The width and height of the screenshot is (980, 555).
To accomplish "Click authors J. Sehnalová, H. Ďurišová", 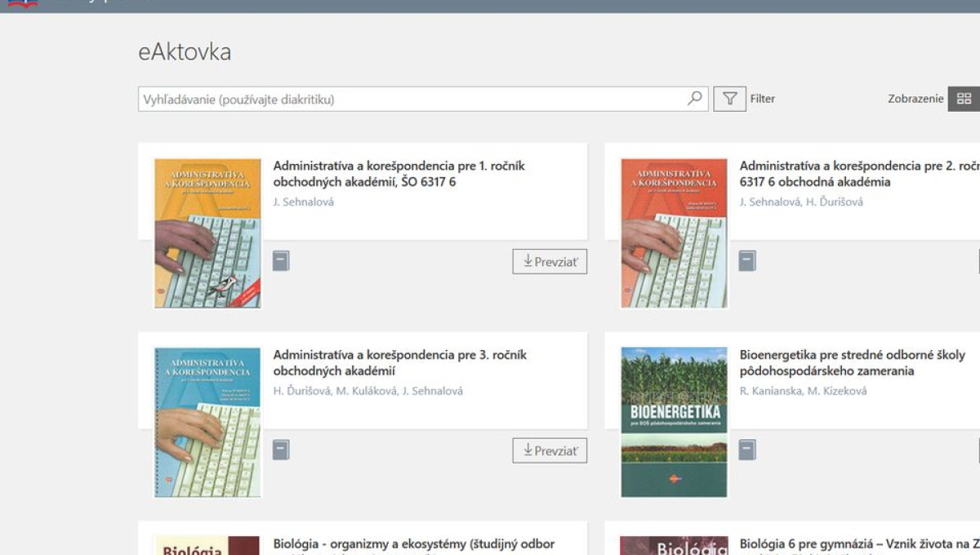I will click(801, 202).
